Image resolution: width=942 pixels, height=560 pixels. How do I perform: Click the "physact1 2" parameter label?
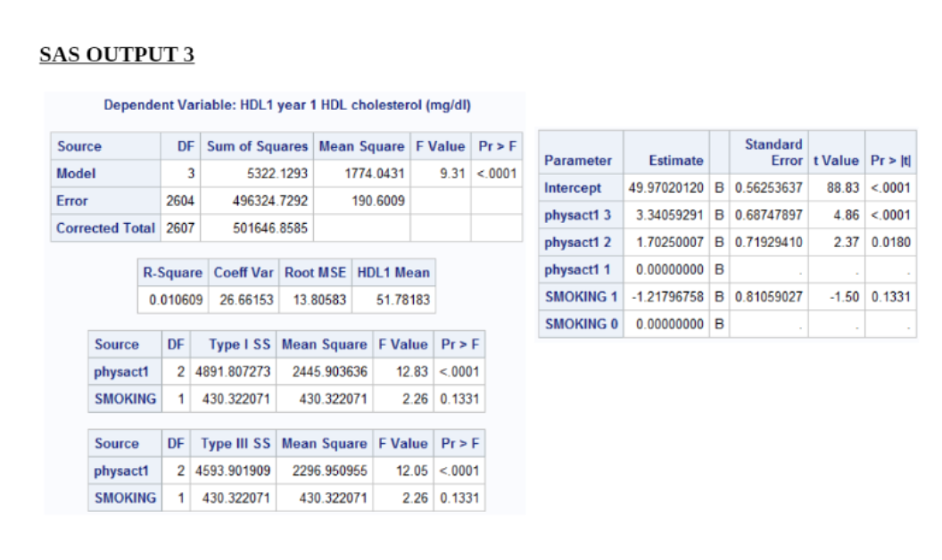point(577,243)
